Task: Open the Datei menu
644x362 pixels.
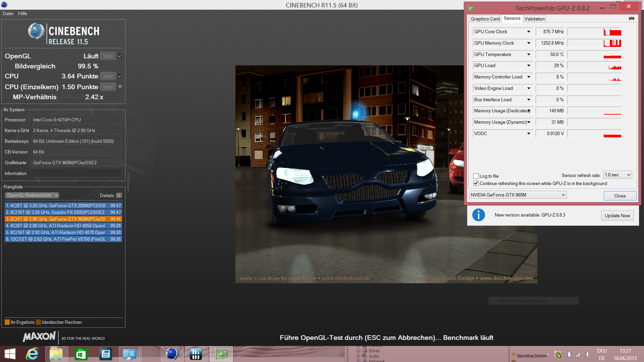Action: coord(8,13)
